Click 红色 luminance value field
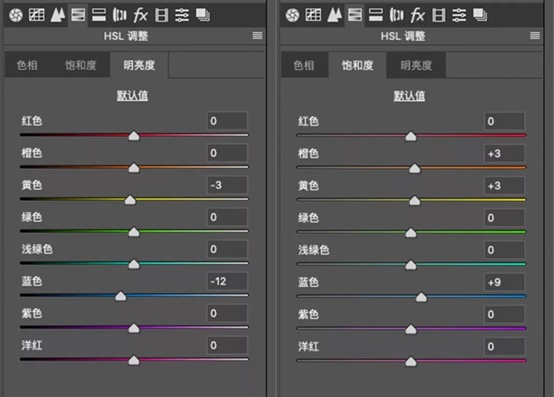This screenshot has width=554, height=397. click(x=227, y=121)
